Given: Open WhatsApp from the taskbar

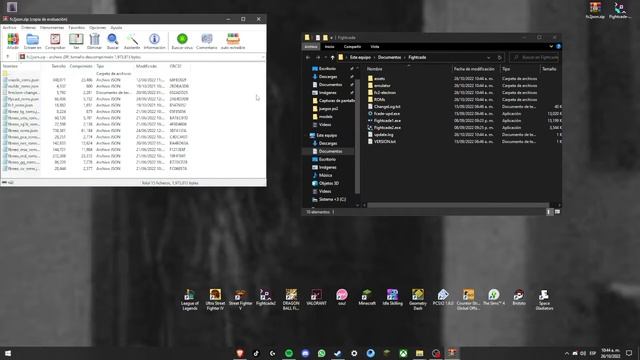Looking at the screenshot, I should pos(322,353).
